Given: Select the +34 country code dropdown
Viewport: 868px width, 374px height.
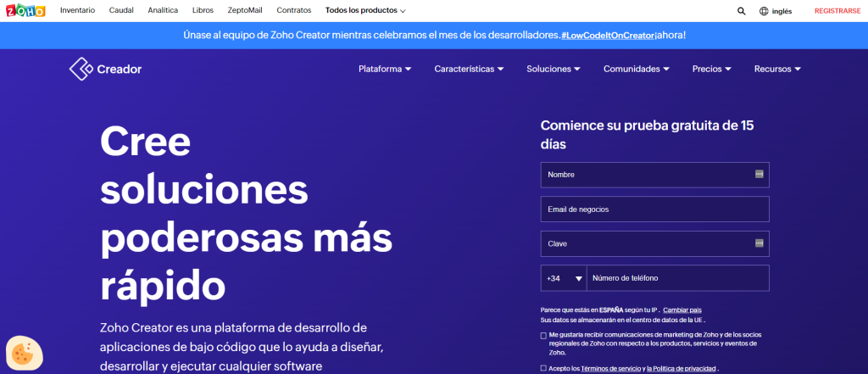Looking at the screenshot, I should [x=564, y=278].
